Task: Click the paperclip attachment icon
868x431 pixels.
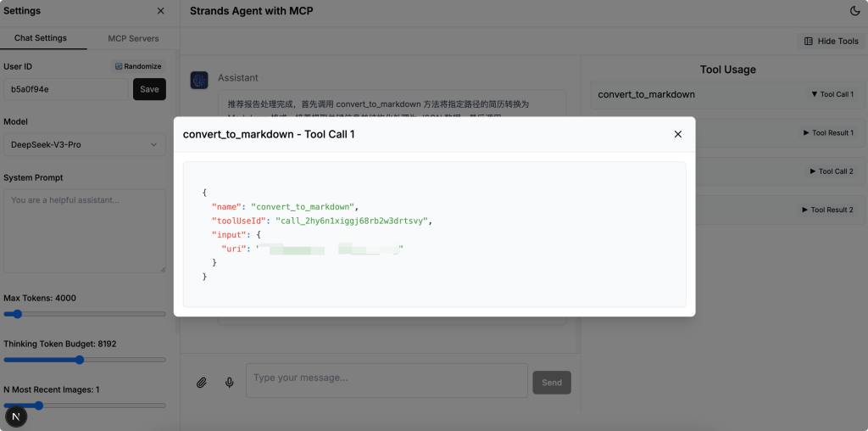Action: pyautogui.click(x=202, y=383)
